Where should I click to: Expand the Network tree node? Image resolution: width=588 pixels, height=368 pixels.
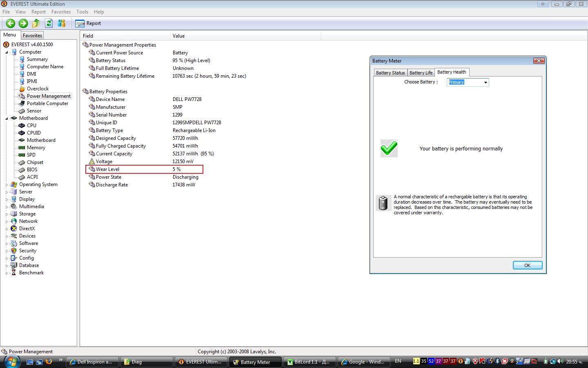[x=7, y=222]
